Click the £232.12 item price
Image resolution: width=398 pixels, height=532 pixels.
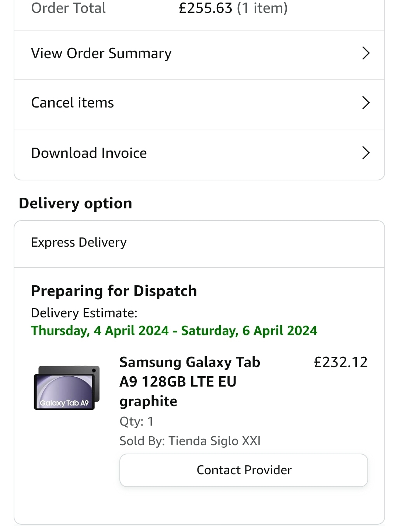[x=340, y=362]
